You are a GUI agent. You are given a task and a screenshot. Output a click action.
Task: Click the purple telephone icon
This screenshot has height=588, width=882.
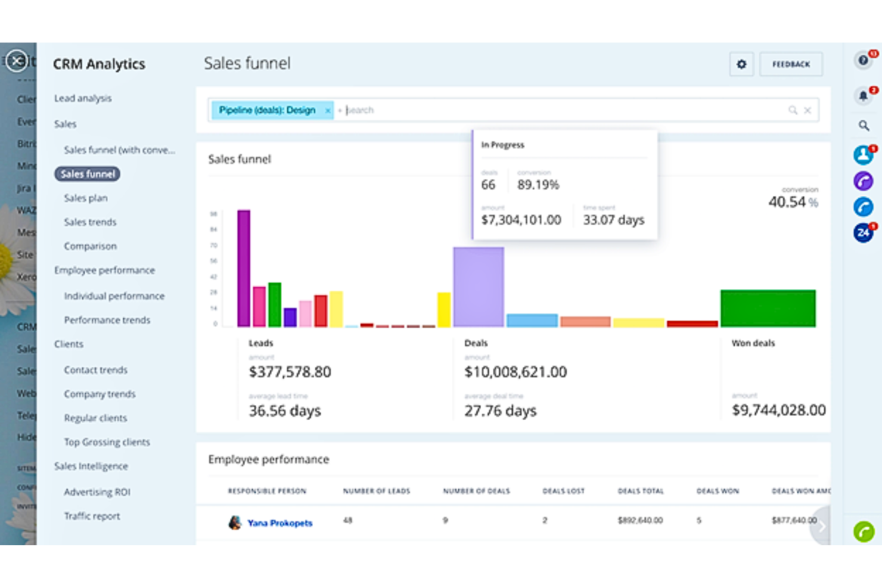tap(863, 181)
